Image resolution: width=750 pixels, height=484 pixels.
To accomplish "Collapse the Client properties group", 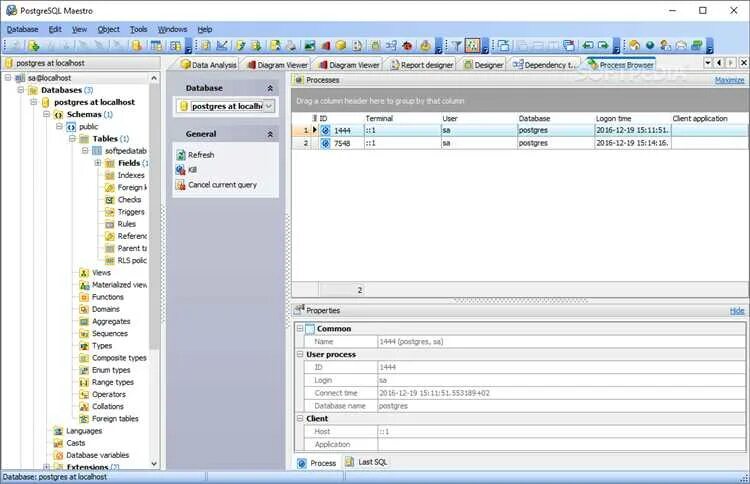I will 300,418.
